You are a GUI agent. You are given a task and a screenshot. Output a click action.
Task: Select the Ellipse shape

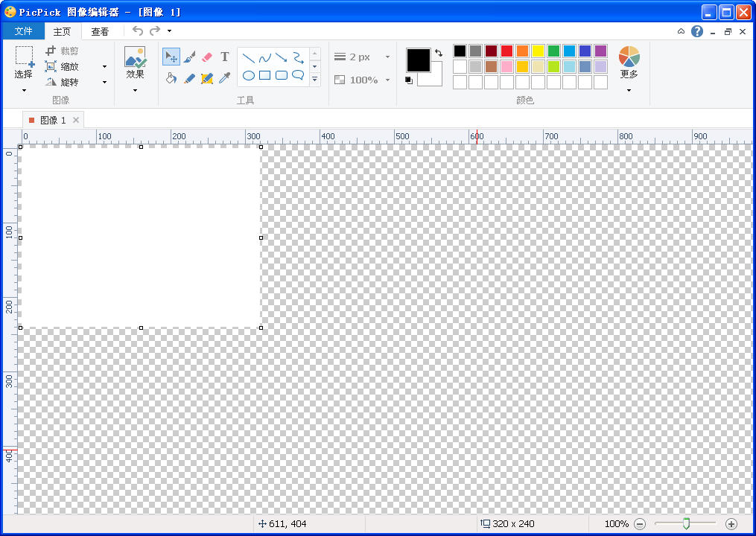(249, 75)
